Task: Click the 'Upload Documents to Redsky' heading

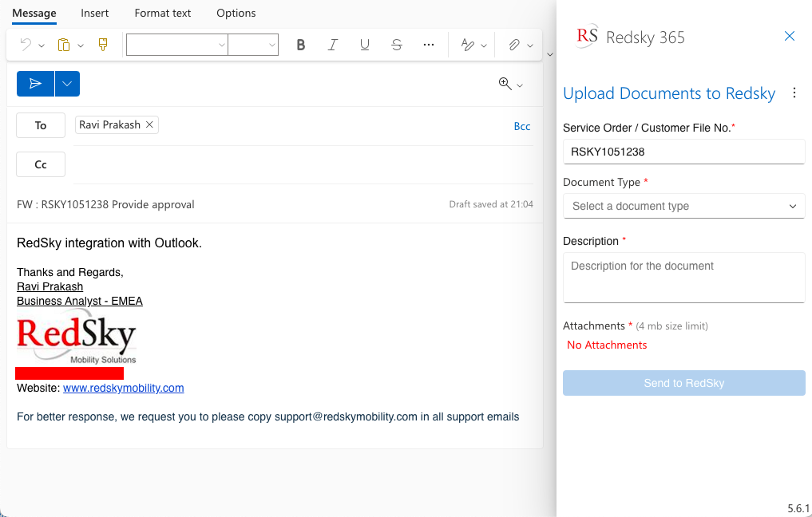Action: click(x=669, y=93)
